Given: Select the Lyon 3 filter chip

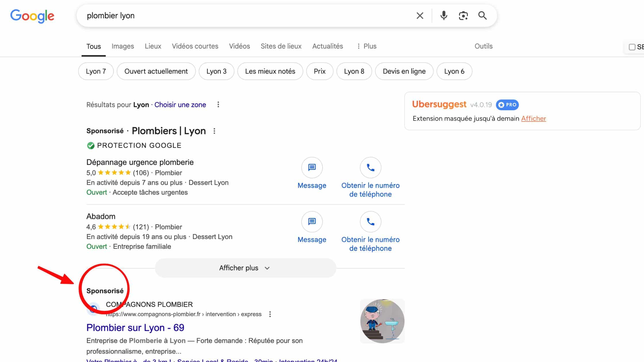Looking at the screenshot, I should point(216,71).
